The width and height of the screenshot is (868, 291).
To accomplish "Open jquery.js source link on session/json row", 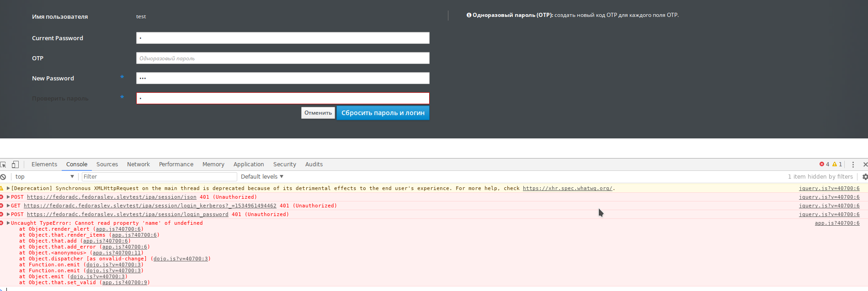I will pos(829,197).
